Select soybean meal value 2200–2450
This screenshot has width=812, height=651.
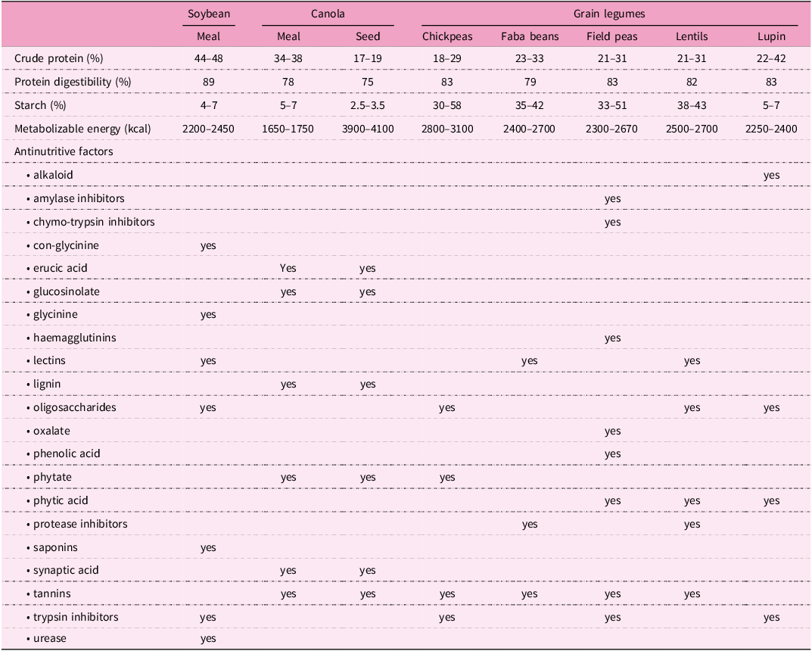point(208,129)
